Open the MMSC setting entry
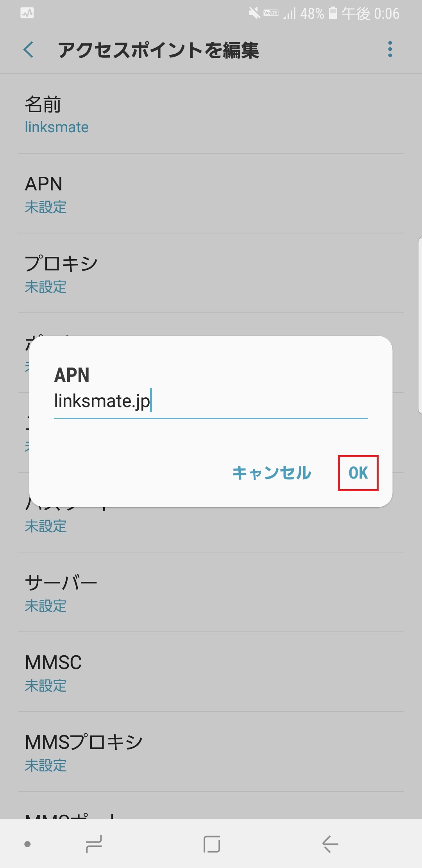This screenshot has height=868, width=422. click(x=211, y=673)
